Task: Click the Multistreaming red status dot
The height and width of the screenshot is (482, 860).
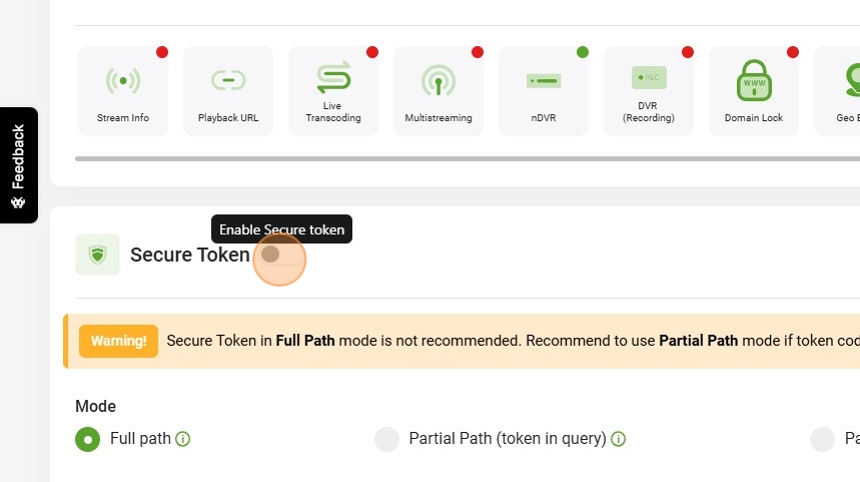Action: point(478,52)
